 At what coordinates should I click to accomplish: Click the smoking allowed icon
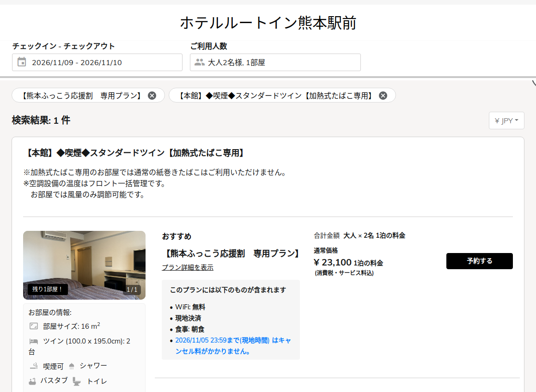point(33,366)
